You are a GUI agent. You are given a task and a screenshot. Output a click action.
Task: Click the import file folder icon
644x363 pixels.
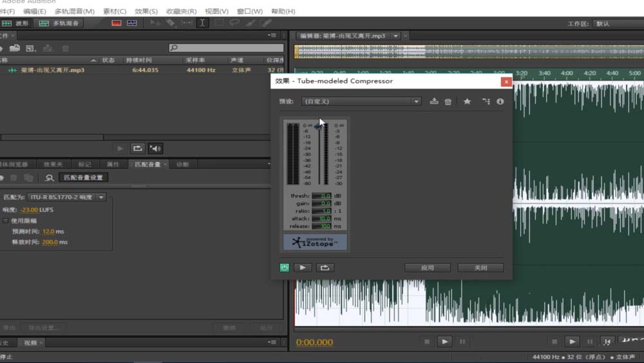[x=15, y=48]
